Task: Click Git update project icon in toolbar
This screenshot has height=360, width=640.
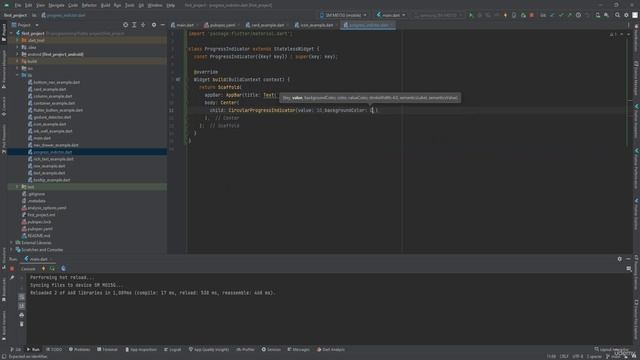Action: click(x=552, y=15)
